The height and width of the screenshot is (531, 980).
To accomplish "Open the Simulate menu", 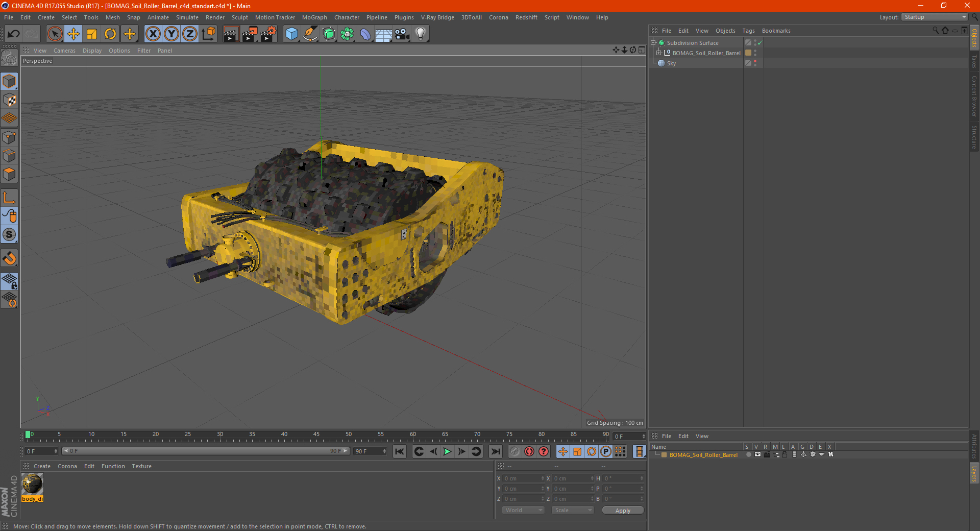I will tap(187, 17).
